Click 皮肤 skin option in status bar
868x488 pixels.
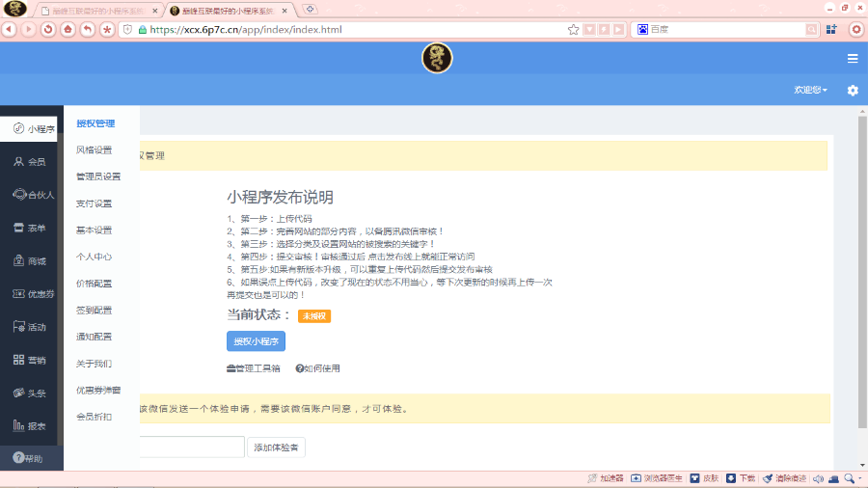[x=704, y=478]
